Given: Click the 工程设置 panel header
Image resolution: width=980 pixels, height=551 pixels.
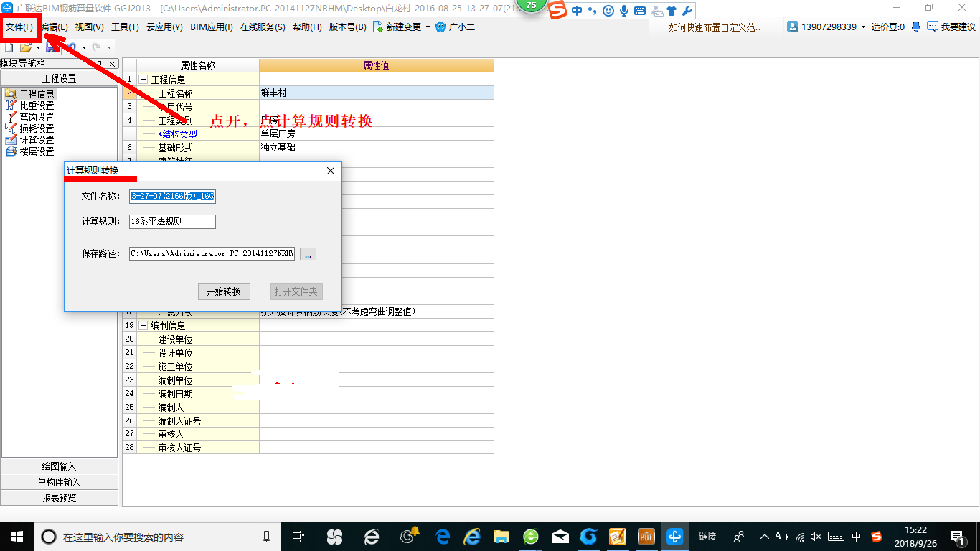Looking at the screenshot, I should tap(59, 78).
